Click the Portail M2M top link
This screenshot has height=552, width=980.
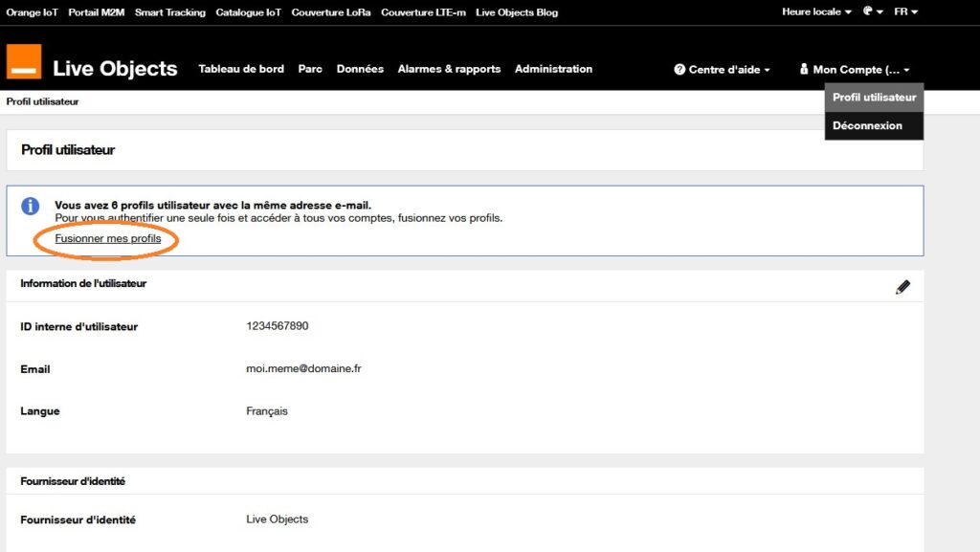point(97,12)
